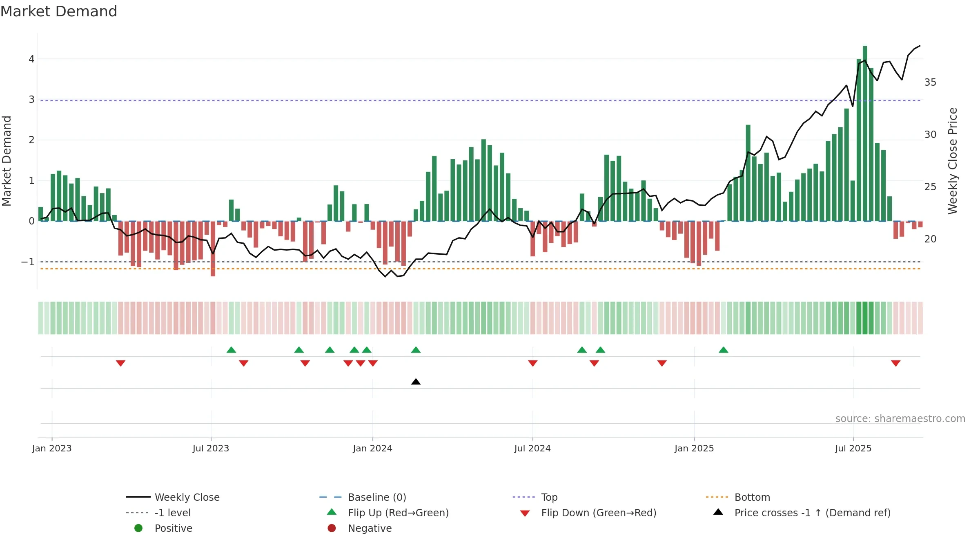Click the Jan 2023 x-axis label
The image size is (980, 551).
coord(52,448)
